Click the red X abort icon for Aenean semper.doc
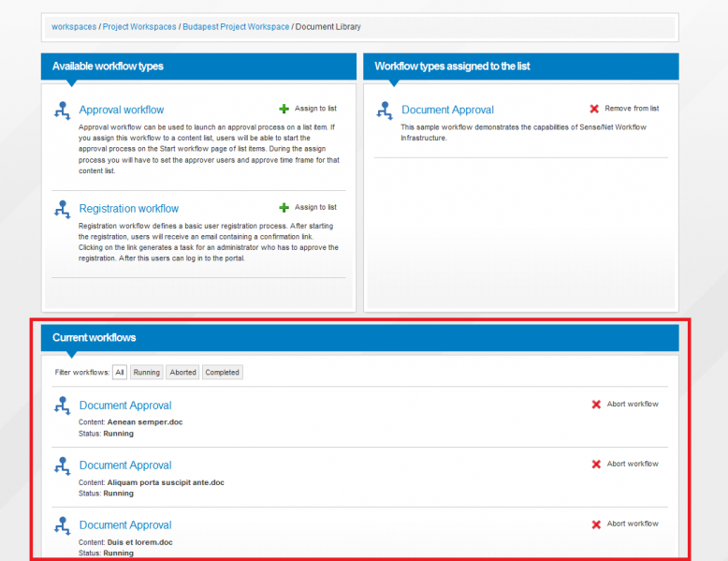Viewport: 728px width, 561px height. tap(596, 405)
